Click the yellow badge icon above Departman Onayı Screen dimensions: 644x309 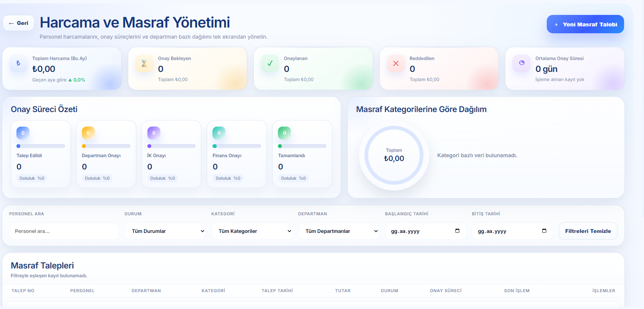tap(88, 133)
